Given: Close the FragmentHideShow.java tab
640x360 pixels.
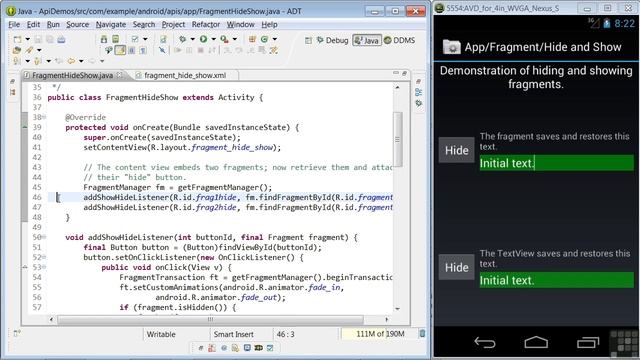Looking at the screenshot, I should click(x=120, y=75).
